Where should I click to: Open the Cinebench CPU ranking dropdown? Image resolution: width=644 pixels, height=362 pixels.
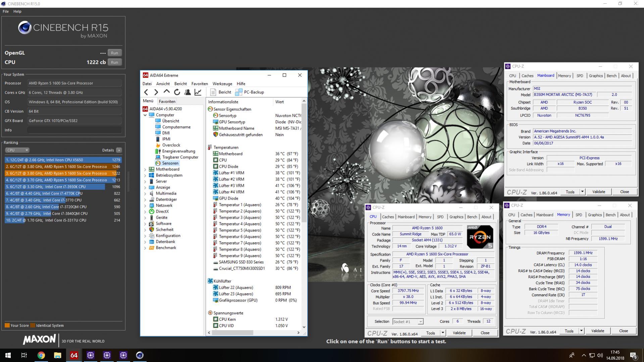pos(17,150)
